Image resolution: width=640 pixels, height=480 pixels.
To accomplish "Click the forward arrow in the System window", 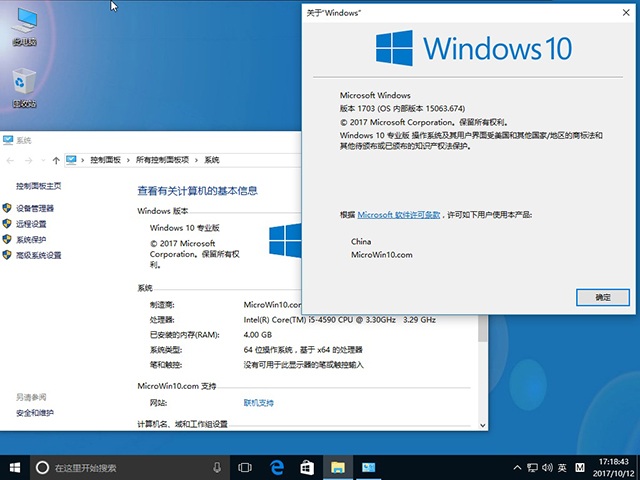I will pyautogui.click(x=29, y=160).
